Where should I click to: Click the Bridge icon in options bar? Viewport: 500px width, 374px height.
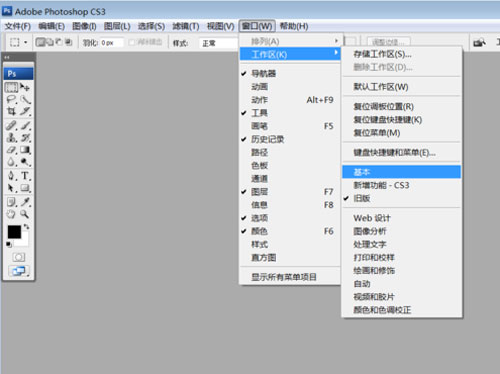[479, 42]
